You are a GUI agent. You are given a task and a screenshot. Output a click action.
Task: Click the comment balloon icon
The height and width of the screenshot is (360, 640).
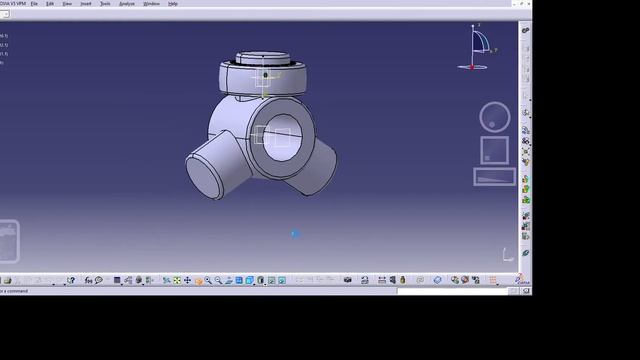point(98,280)
